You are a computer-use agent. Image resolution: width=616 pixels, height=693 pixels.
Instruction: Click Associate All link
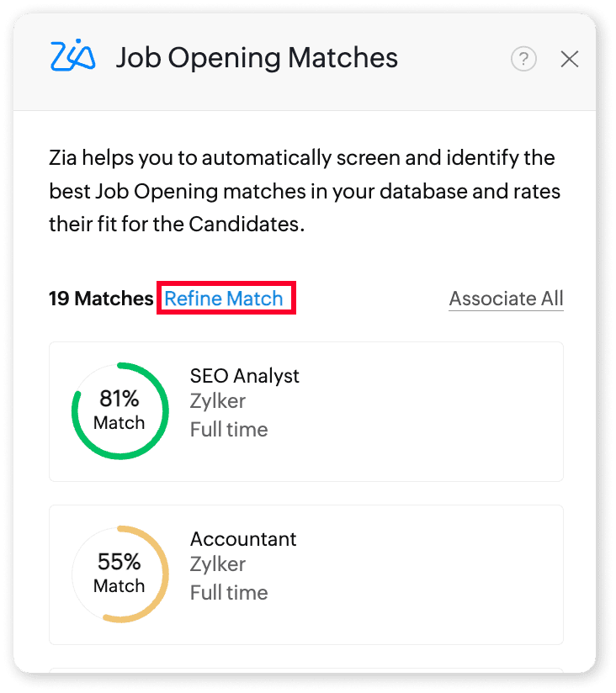click(x=506, y=299)
